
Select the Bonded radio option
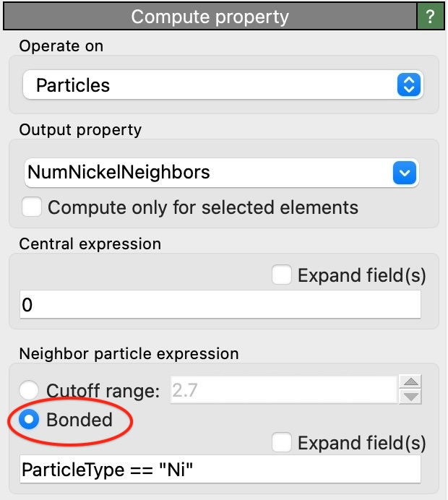pos(30,419)
